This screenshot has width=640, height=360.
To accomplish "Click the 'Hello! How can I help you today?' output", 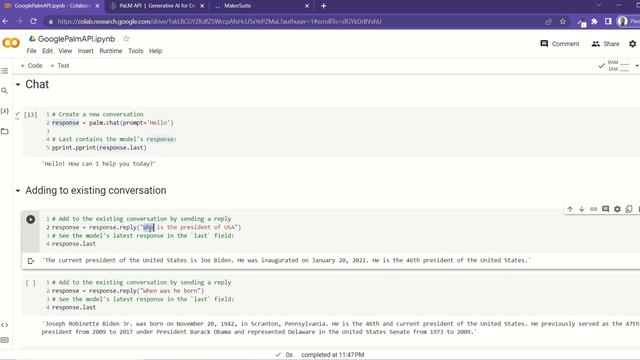I will [99, 164].
